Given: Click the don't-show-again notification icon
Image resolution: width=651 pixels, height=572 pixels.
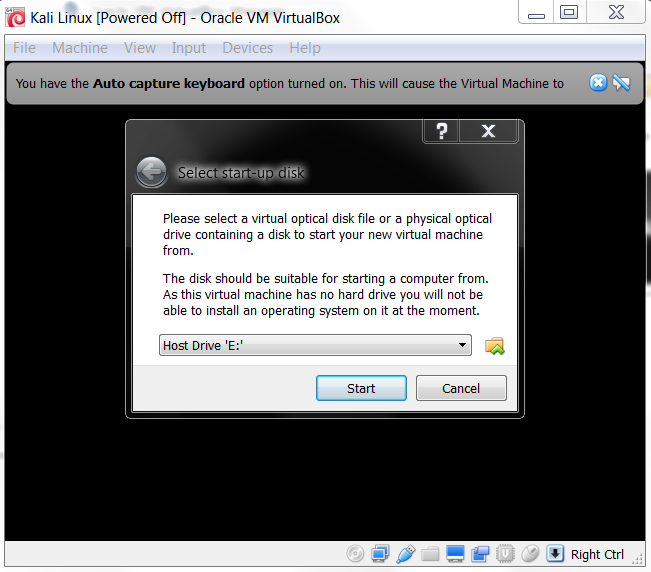Looking at the screenshot, I should (x=621, y=83).
